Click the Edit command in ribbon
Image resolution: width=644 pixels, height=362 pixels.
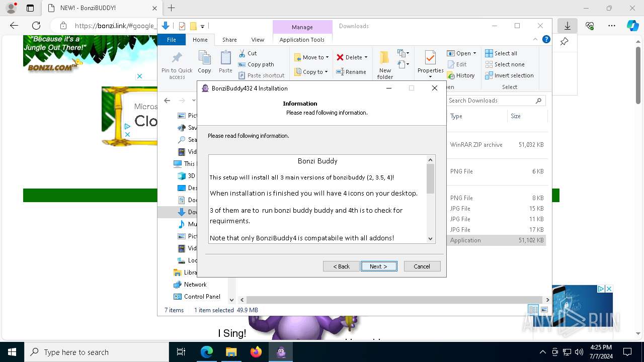(457, 64)
